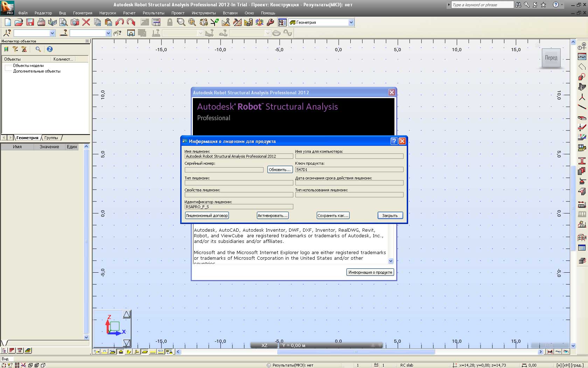Capture screen with the camera icon
Image resolution: width=588 pixels, height=368 pixels.
point(75,22)
